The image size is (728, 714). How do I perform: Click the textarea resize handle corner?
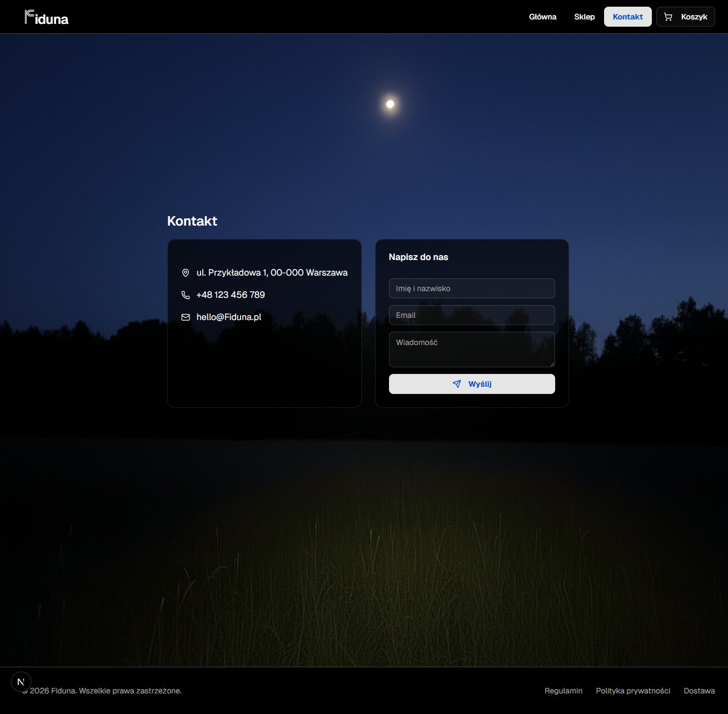pos(552,364)
